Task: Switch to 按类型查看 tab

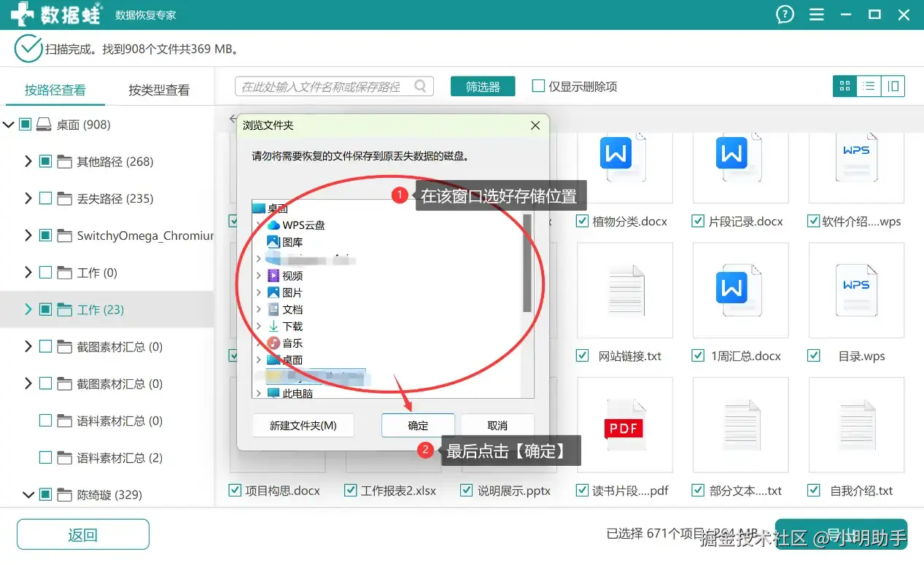Action: coord(159,90)
